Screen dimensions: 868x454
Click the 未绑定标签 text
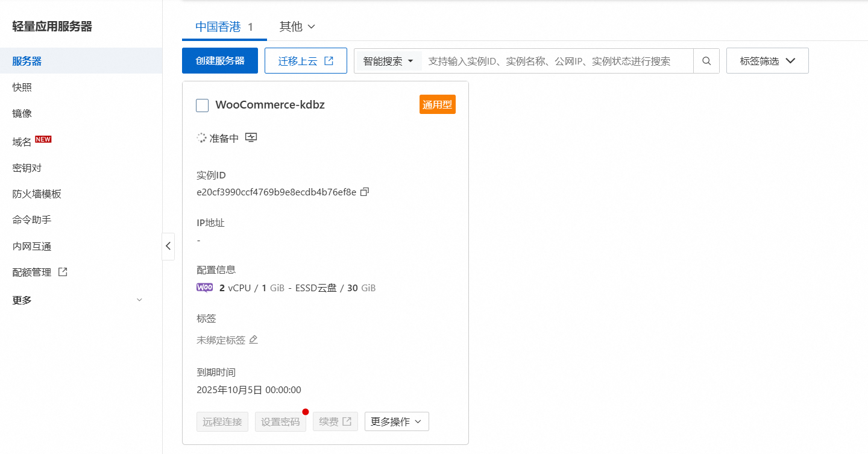(221, 340)
